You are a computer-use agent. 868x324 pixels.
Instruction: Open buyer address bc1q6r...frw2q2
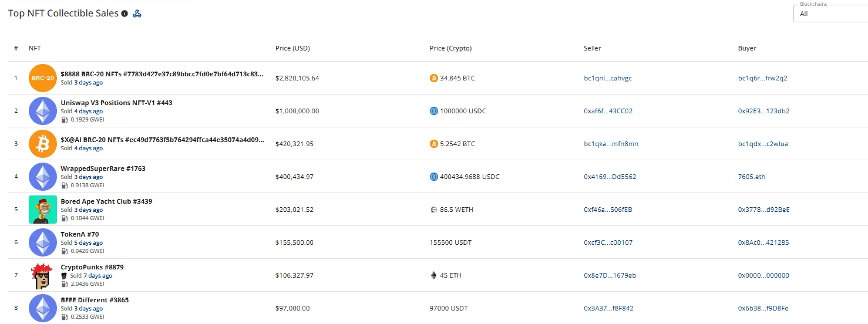pyautogui.click(x=762, y=78)
